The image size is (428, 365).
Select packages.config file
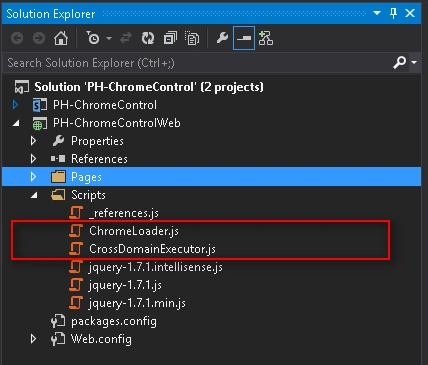point(114,321)
